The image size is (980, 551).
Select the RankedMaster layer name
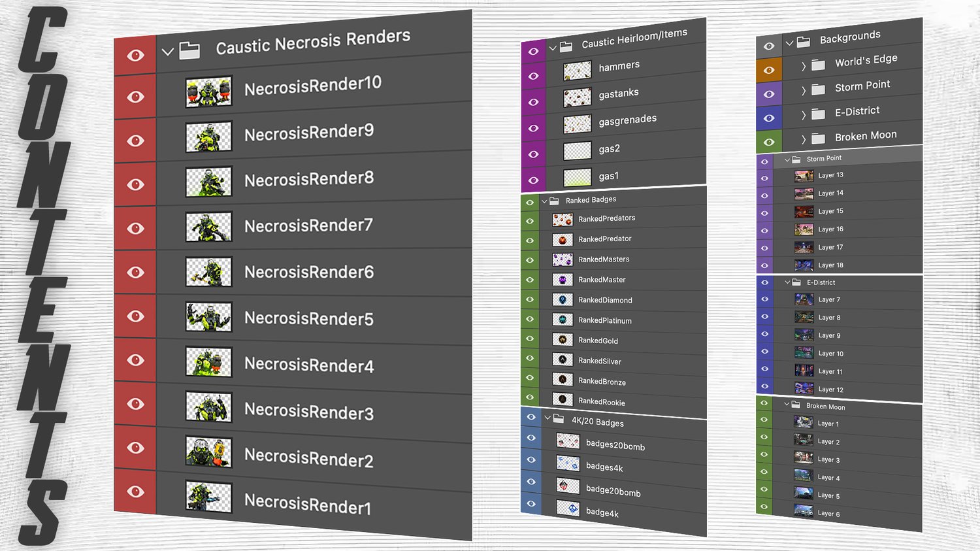602,279
